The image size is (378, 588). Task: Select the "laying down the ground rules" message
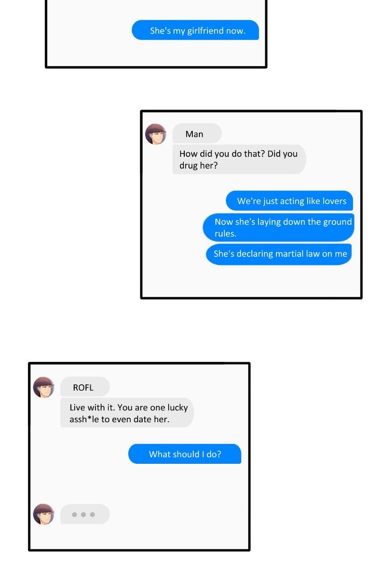tap(278, 227)
